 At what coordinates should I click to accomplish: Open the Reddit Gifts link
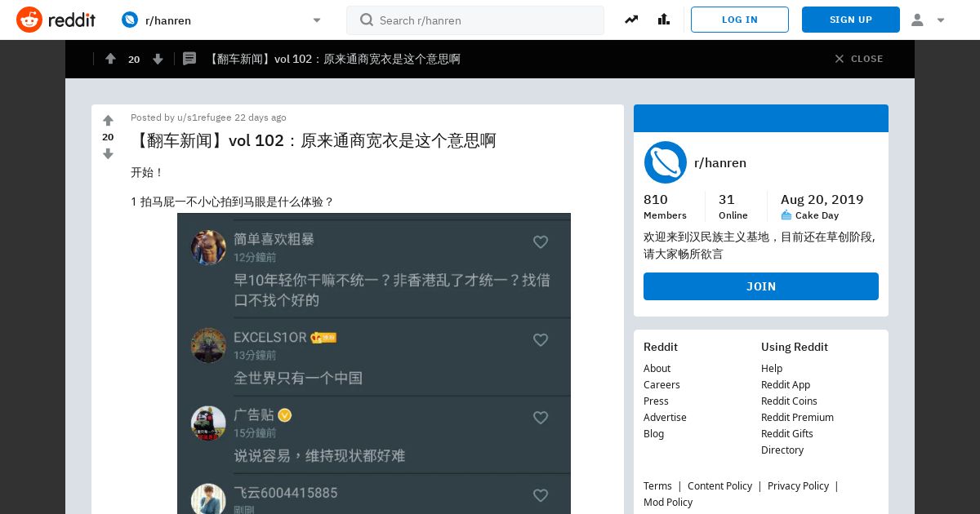point(787,434)
